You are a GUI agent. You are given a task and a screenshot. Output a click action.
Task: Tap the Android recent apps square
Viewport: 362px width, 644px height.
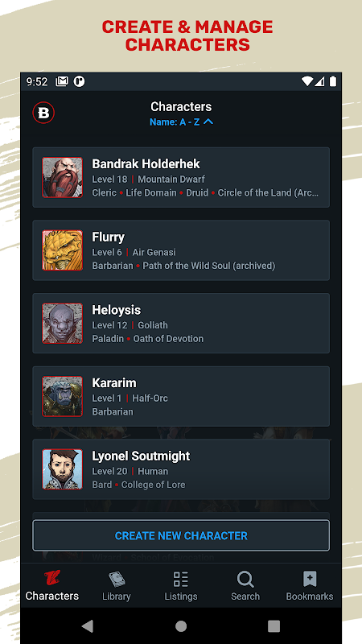(274, 626)
